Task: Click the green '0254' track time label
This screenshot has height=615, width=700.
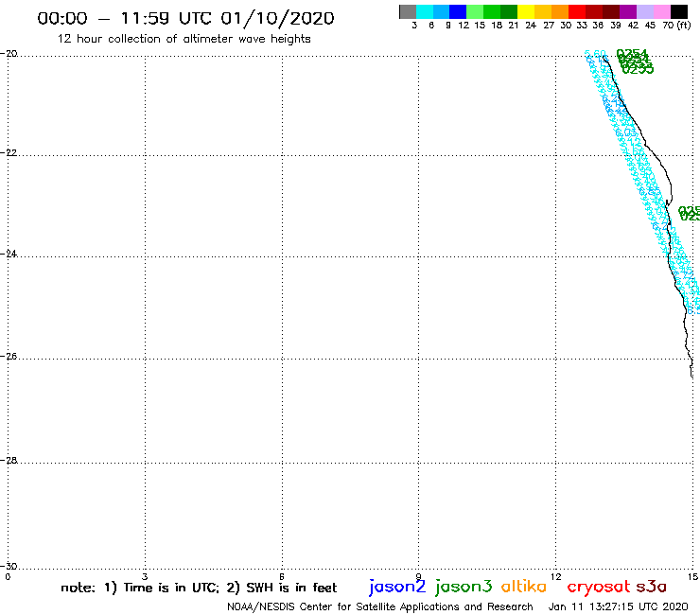Action: click(x=631, y=54)
